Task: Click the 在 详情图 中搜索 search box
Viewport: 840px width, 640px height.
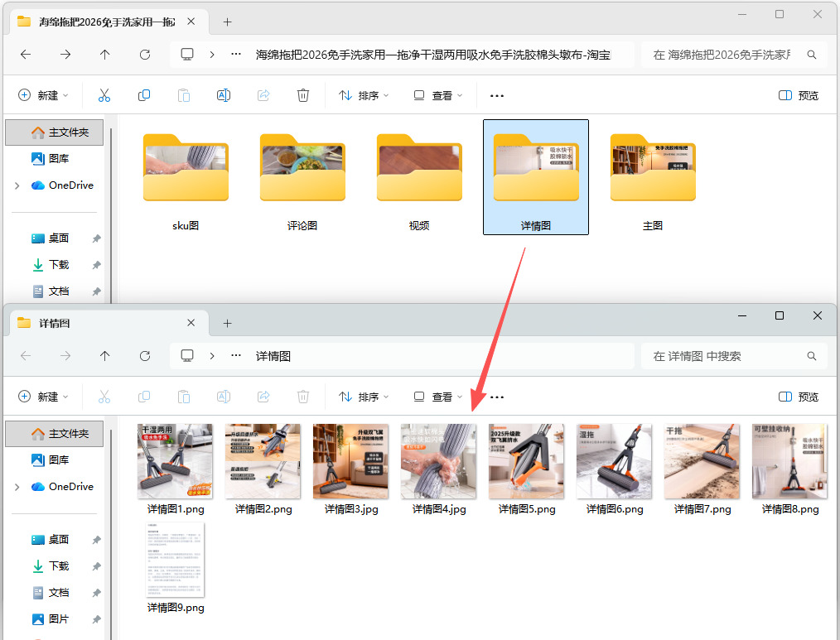Action: 734,356
